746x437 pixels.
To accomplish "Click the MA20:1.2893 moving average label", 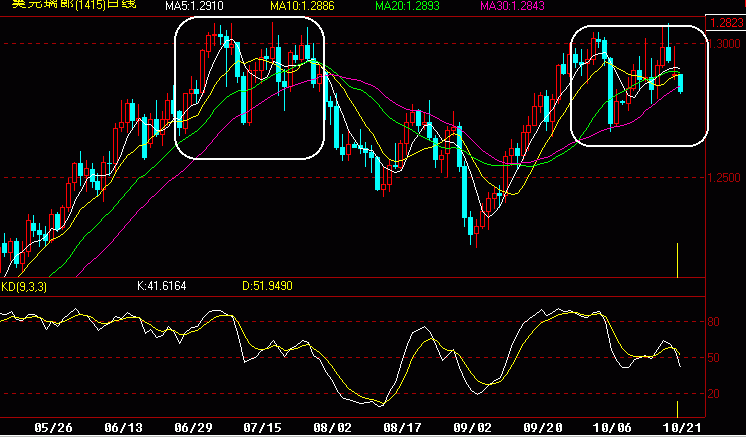I will coord(407,6).
